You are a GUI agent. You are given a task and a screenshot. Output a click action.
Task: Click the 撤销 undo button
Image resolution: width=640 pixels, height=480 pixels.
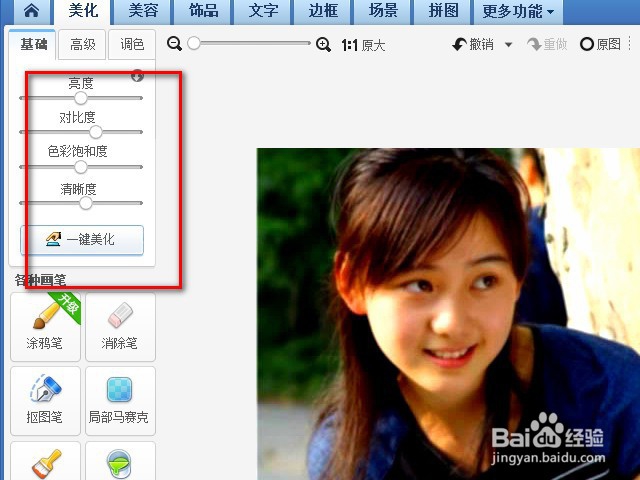473,44
